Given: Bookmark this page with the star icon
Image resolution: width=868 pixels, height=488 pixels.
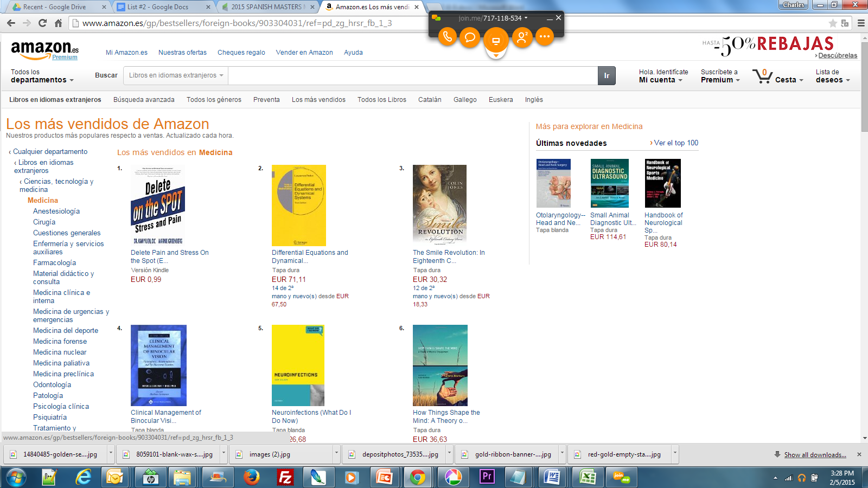Looking at the screenshot, I should 833,23.
